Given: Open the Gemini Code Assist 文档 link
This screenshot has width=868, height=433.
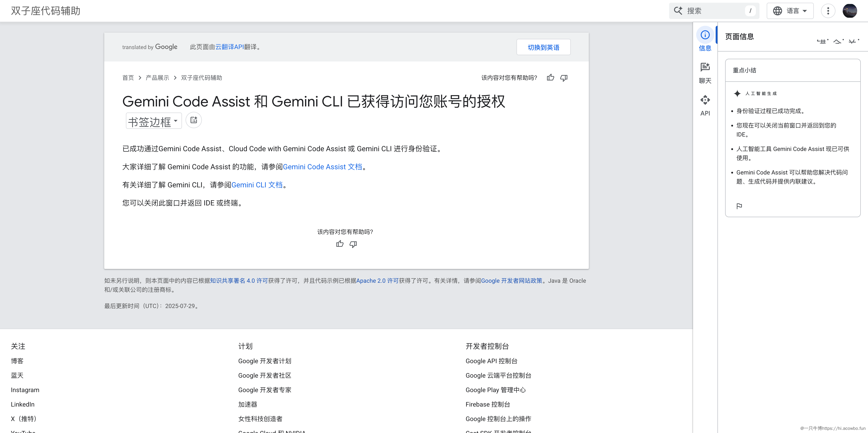Looking at the screenshot, I should click(322, 167).
